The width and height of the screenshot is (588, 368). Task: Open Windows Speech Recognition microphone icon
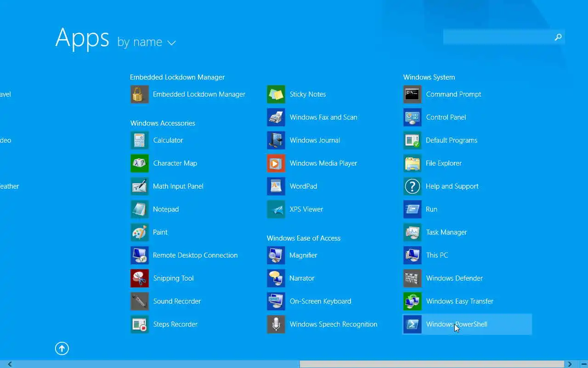[276, 324]
